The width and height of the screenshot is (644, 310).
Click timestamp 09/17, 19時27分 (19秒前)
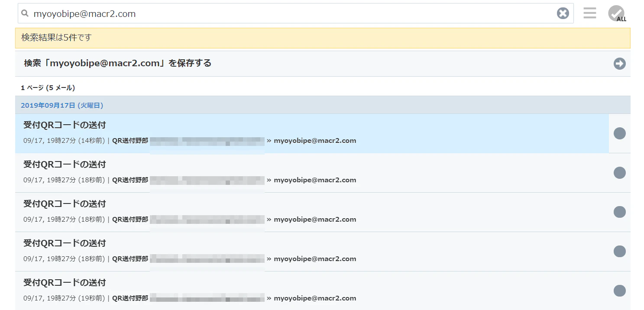[64, 298]
